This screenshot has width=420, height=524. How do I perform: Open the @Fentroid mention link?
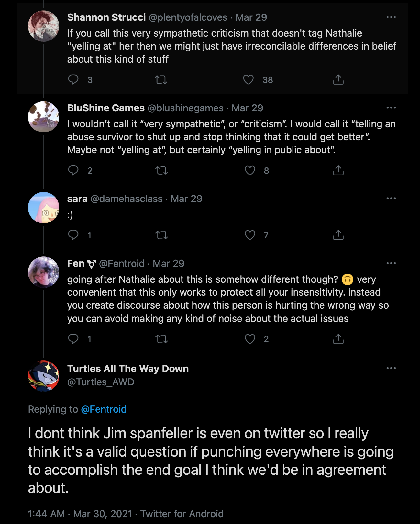104,409
